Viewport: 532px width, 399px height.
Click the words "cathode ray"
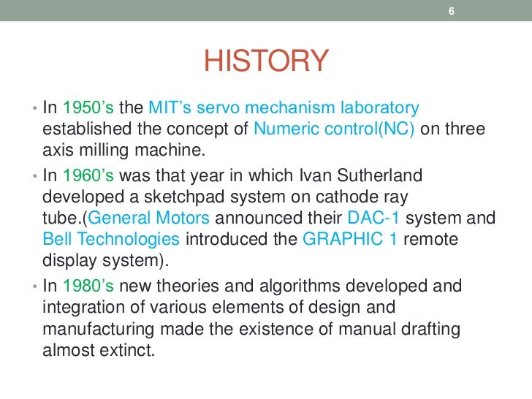[x=362, y=197]
